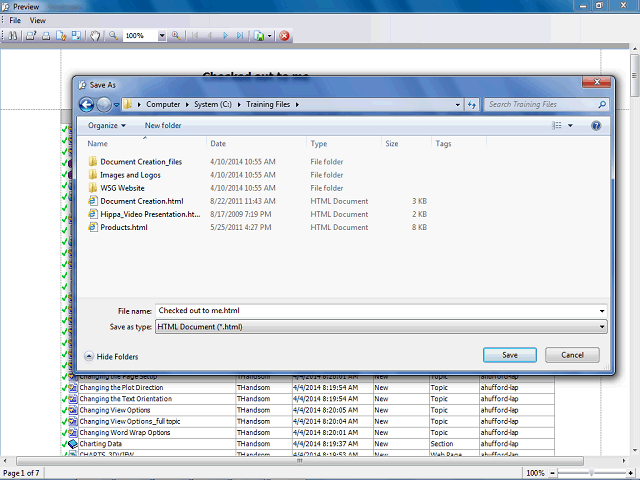Click the search magnifier in Search Training Files
640x480 pixels.
(602, 104)
